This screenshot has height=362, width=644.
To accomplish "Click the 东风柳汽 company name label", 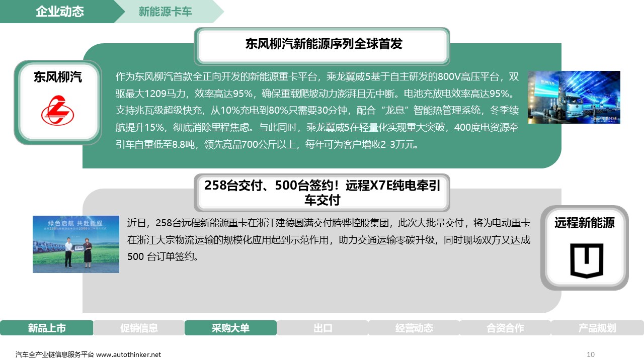I will pos(57,77).
